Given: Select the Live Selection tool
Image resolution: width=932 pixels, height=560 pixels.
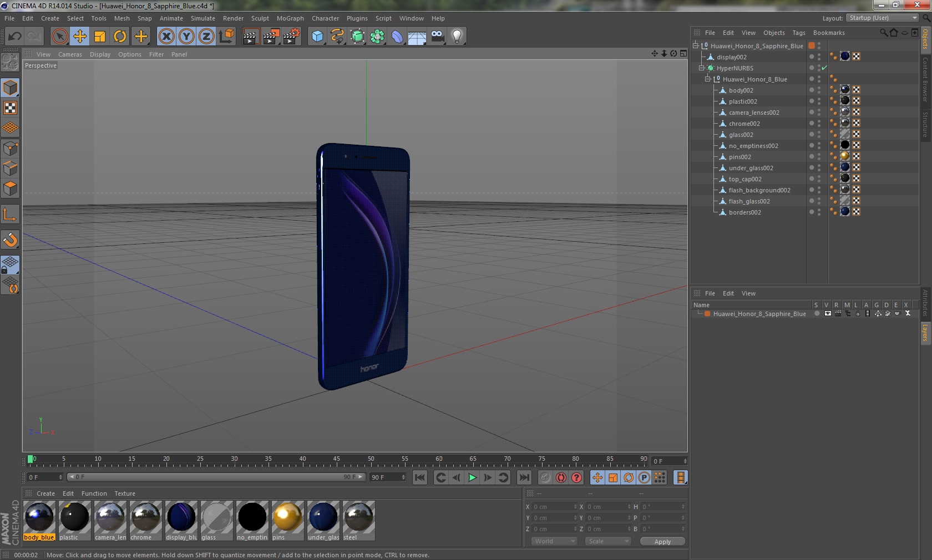Looking at the screenshot, I should pyautogui.click(x=59, y=37).
